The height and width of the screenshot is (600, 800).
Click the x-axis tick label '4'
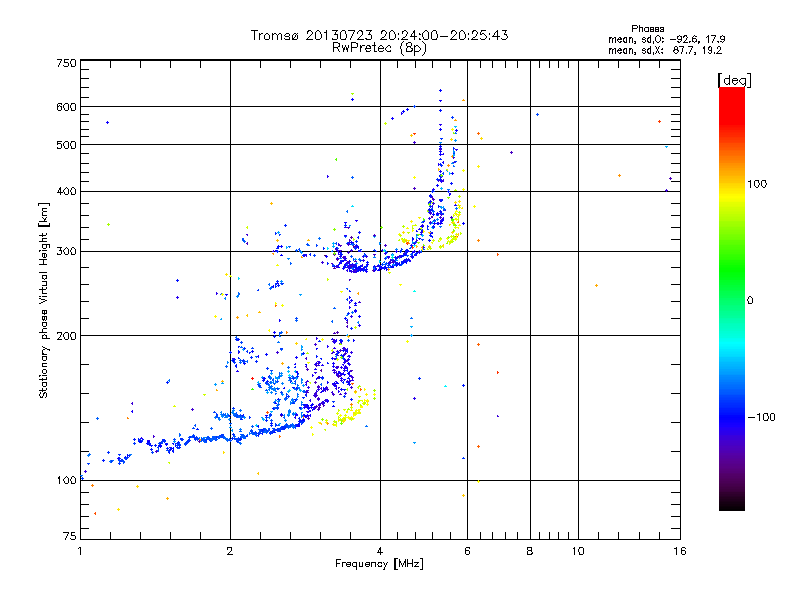point(380,551)
